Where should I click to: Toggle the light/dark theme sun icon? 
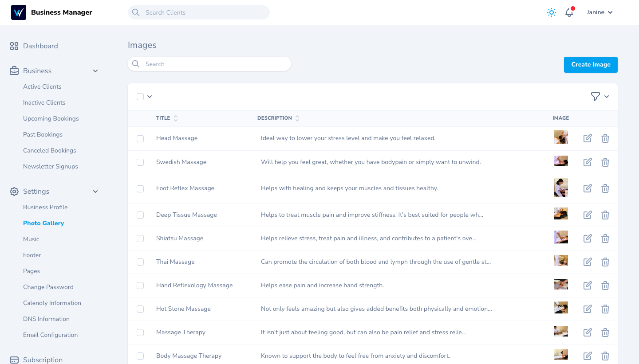551,12
